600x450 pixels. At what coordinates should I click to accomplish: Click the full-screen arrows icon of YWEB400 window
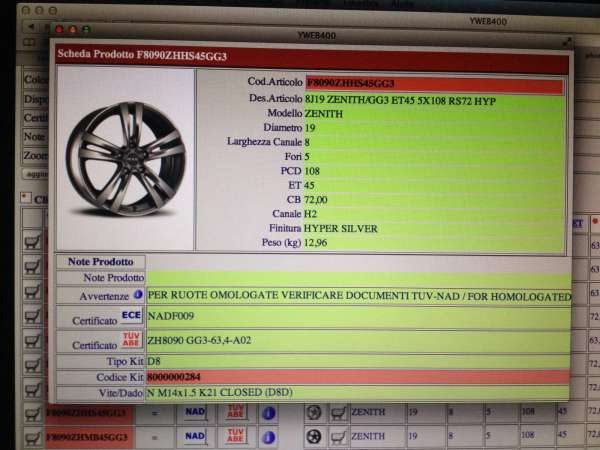567,41
